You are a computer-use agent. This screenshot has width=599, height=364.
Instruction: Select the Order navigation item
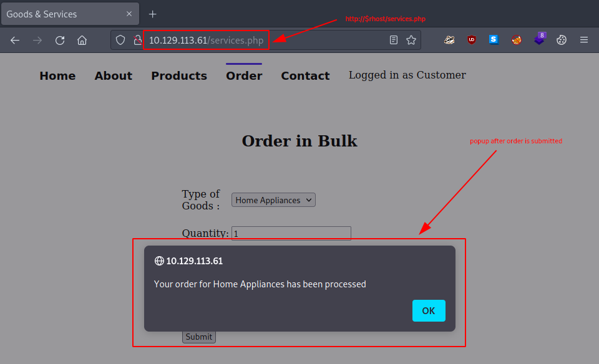click(x=244, y=75)
